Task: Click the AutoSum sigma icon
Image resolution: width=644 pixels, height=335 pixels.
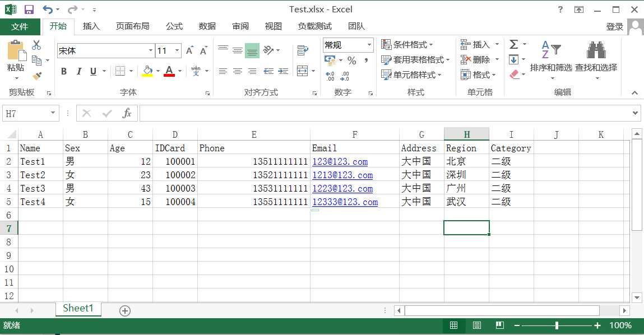Action: tap(513, 44)
